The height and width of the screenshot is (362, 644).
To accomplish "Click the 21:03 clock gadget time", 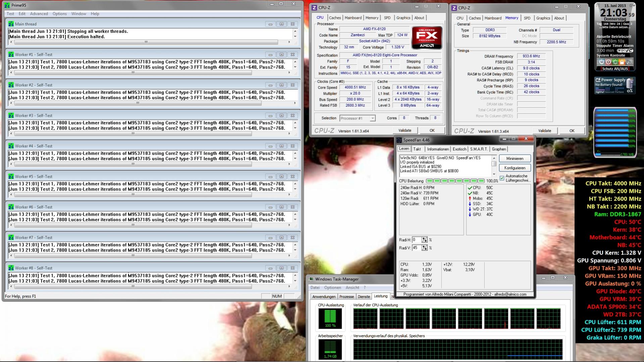I will 613,13.
